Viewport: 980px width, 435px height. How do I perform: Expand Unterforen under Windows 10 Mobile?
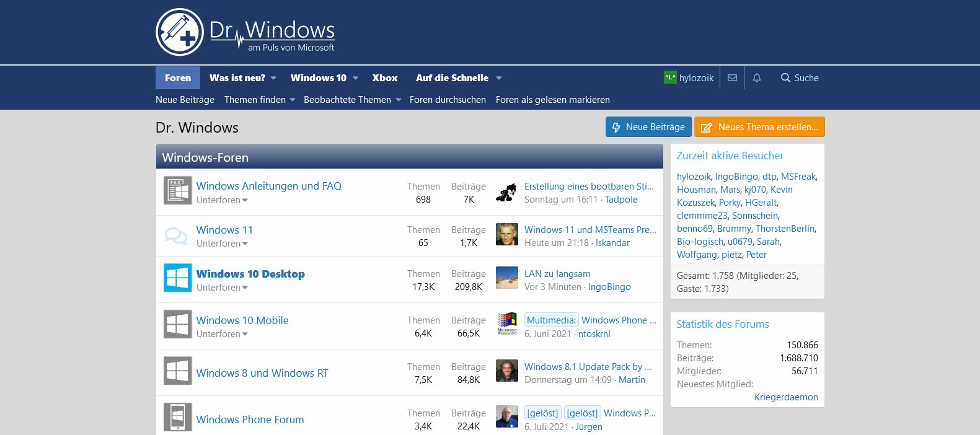point(222,334)
